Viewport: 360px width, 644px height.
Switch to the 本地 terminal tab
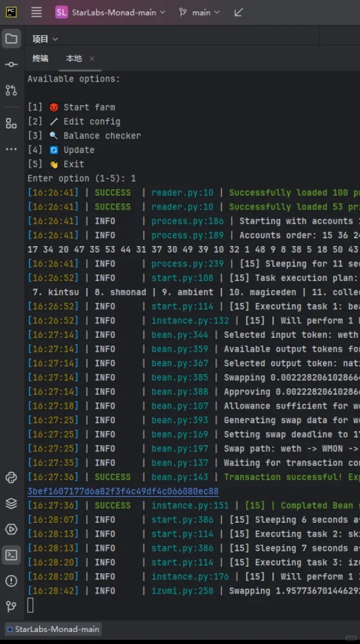[x=74, y=58]
